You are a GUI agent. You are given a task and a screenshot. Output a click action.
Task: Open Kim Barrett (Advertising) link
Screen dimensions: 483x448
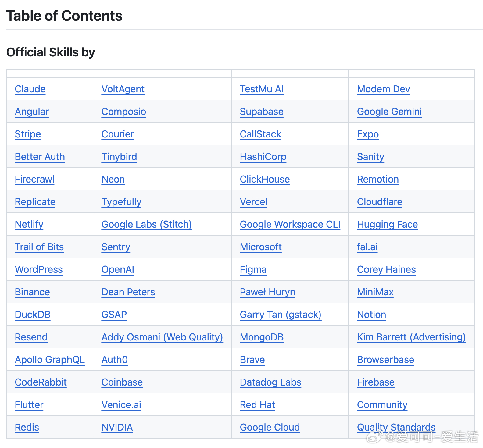point(411,337)
